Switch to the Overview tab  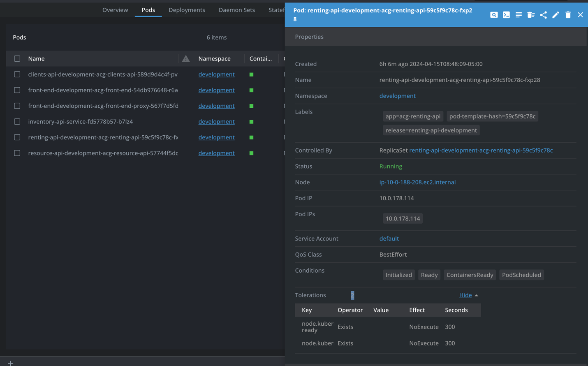point(115,10)
